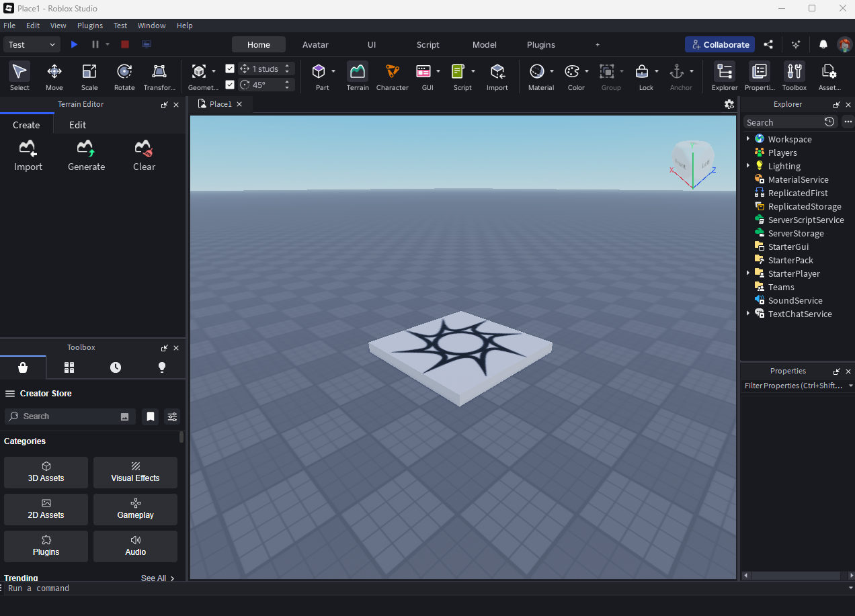The image size is (855, 616).
Task: Open Toolbox search filter settings
Action: pyautogui.click(x=173, y=416)
